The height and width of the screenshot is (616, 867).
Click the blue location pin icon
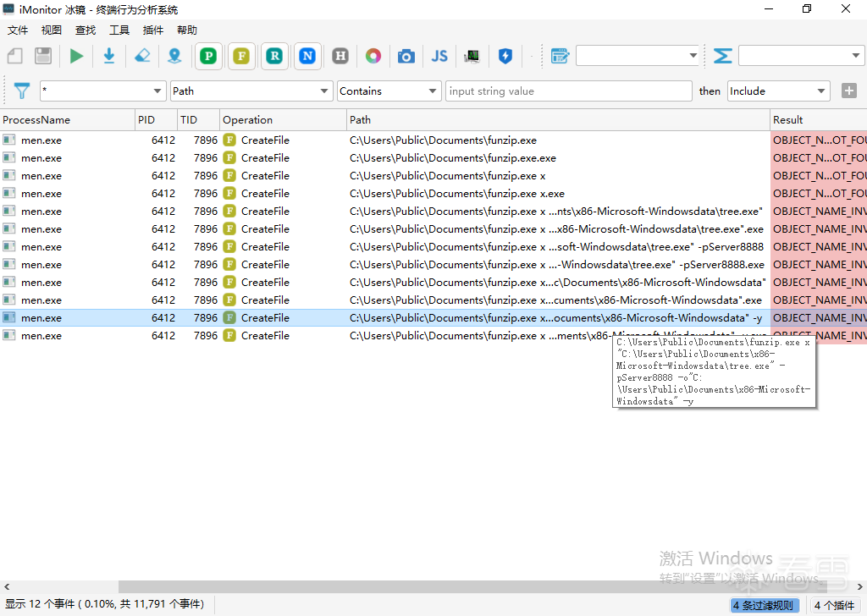[174, 56]
